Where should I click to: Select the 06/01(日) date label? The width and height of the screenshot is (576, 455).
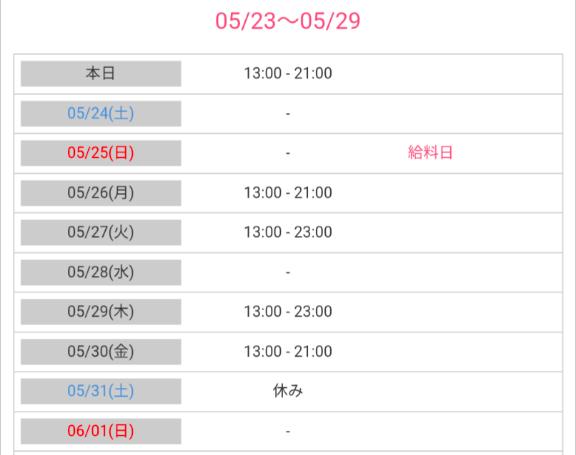101,431
